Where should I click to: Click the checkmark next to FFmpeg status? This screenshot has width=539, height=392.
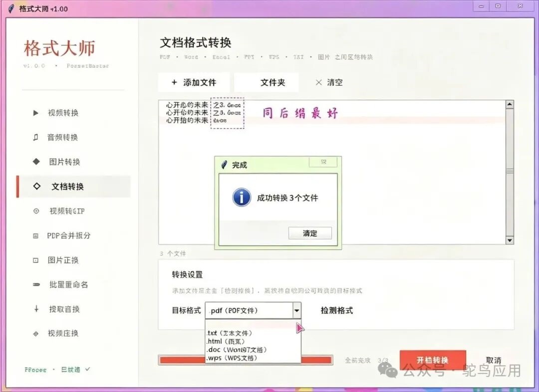(x=87, y=369)
